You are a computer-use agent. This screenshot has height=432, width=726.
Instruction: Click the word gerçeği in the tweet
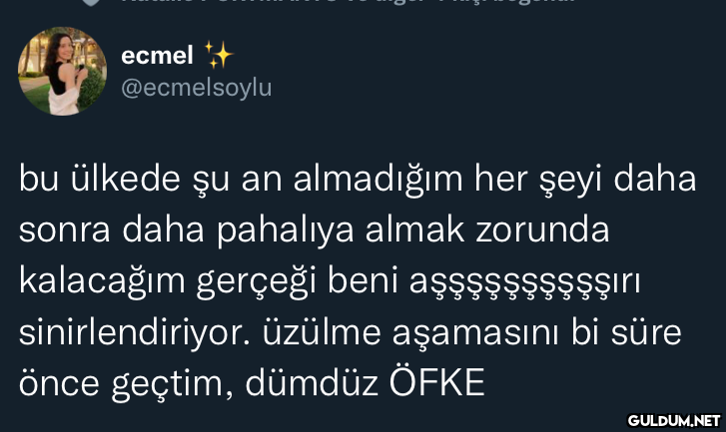click(256, 282)
